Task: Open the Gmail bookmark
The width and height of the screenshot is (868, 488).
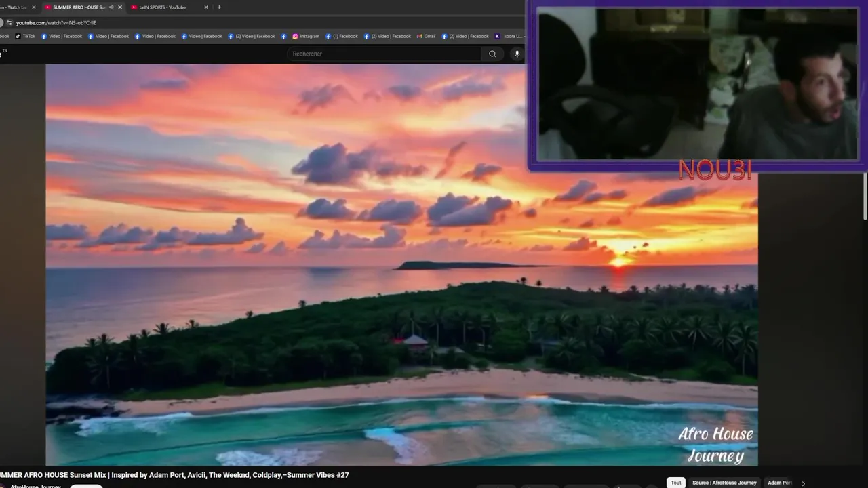Action: [427, 36]
